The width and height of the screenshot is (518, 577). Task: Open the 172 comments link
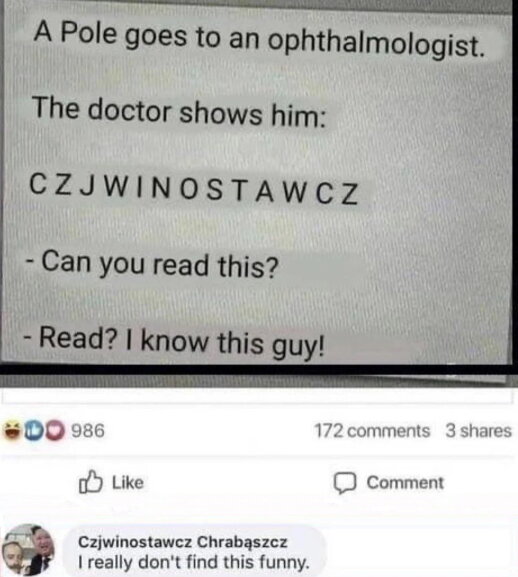point(372,431)
